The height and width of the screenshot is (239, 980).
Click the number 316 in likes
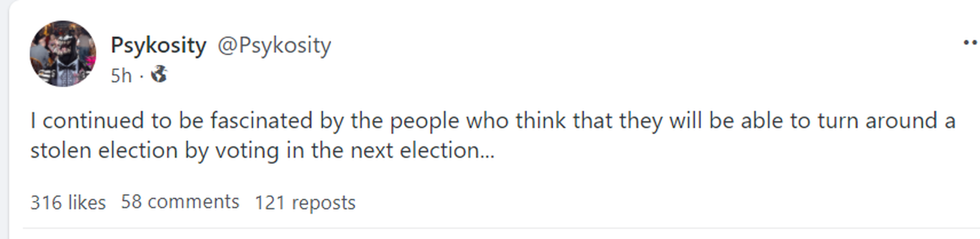46,202
